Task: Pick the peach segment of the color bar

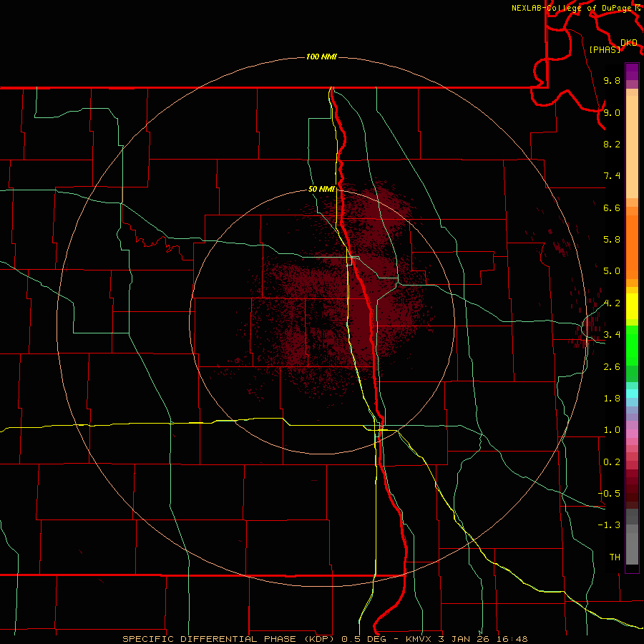Action: [x=632, y=147]
